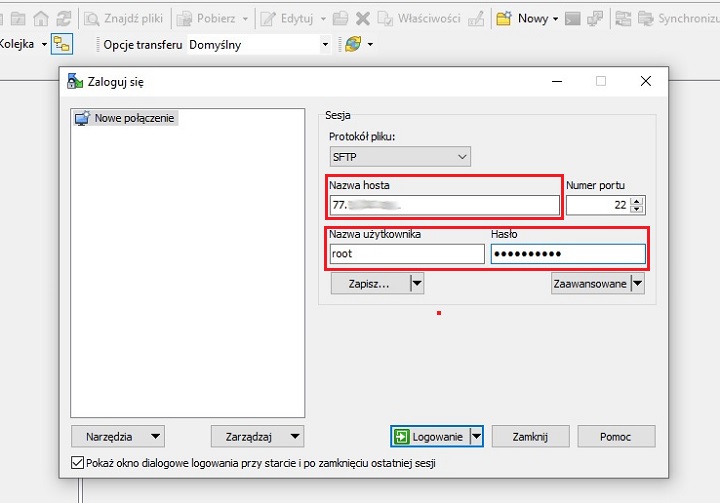Click the Zaawansowane button
The height and width of the screenshot is (503, 720).
coord(590,284)
